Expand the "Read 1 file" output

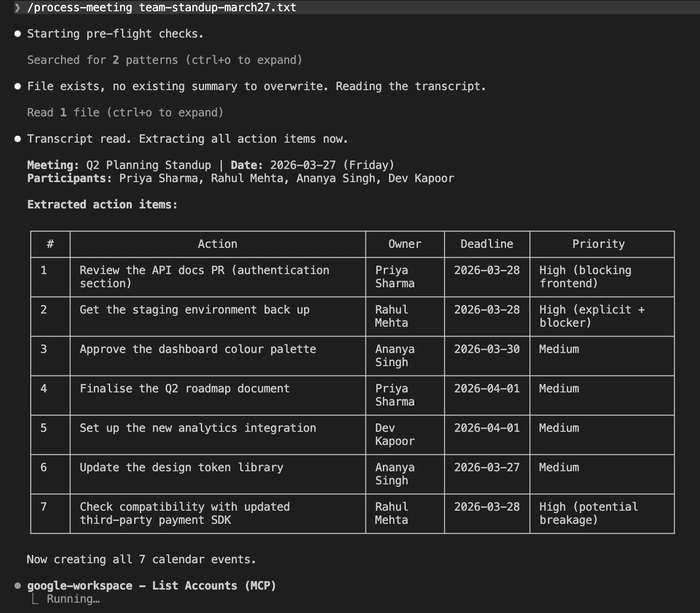tap(124, 112)
